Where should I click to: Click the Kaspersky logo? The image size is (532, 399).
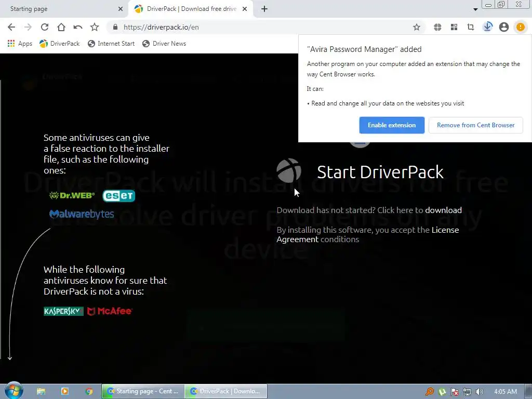click(63, 311)
